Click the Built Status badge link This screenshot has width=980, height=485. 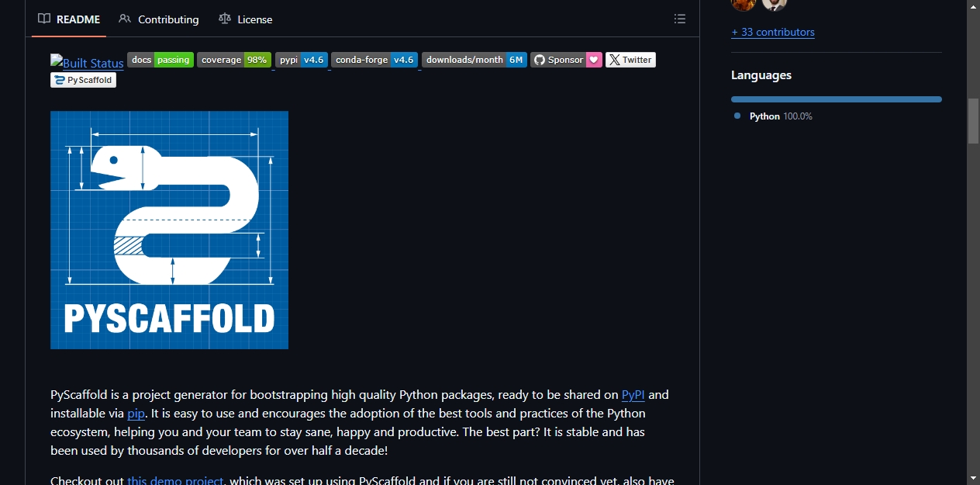[87, 63]
